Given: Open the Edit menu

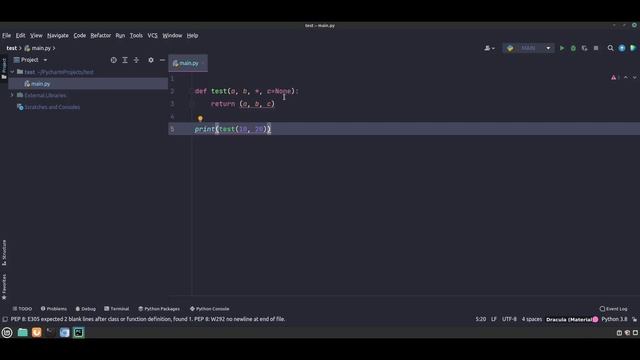Looking at the screenshot, I should pyautogui.click(x=20, y=36).
